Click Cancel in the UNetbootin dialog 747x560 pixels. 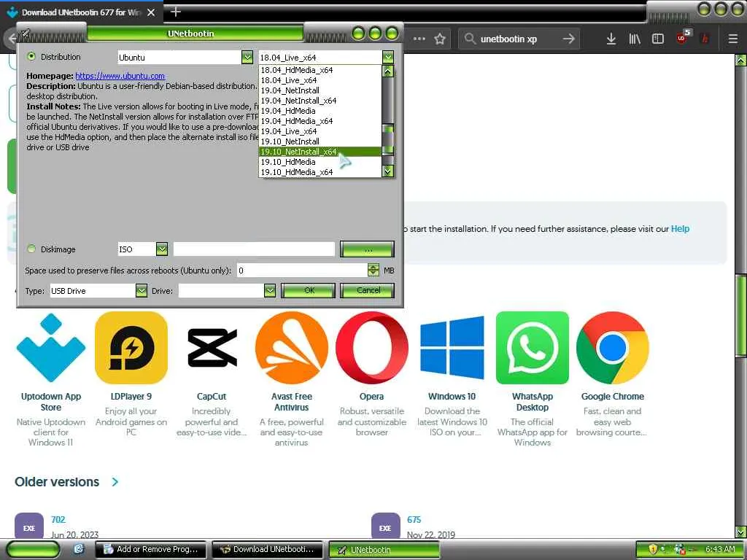click(x=368, y=290)
